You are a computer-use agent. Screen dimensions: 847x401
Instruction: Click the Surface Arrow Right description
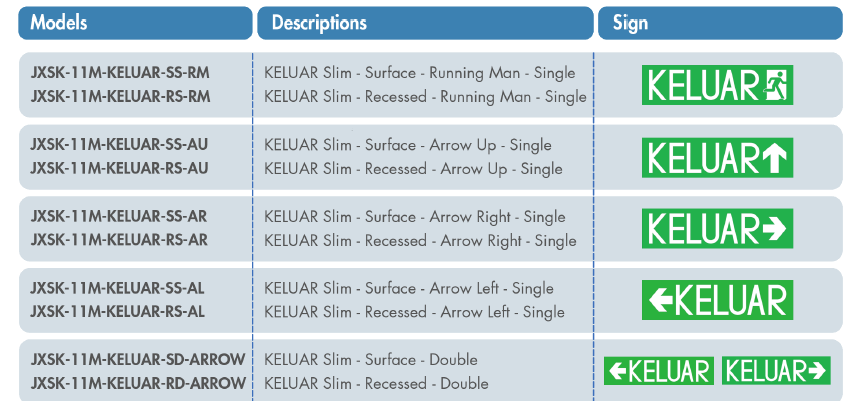415,217
